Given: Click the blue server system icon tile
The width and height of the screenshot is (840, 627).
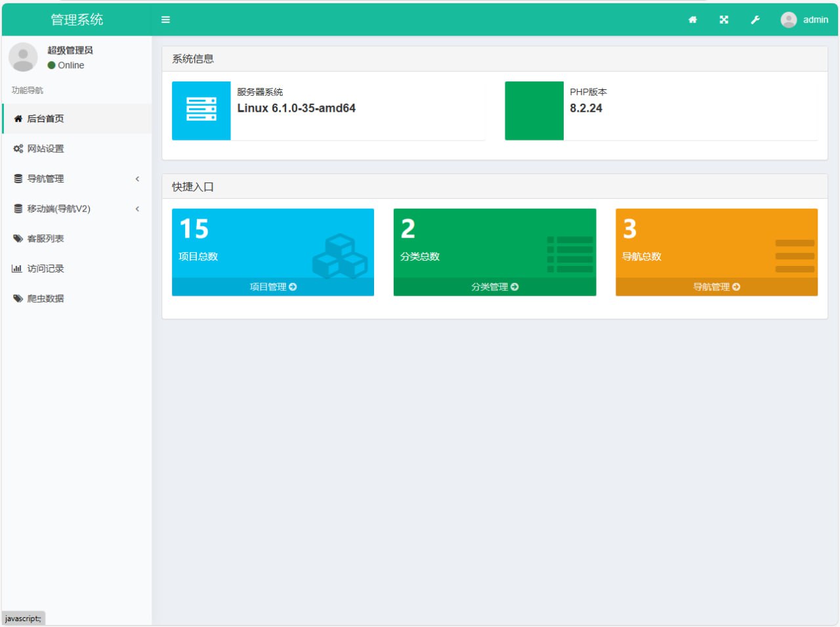Looking at the screenshot, I should (x=201, y=110).
